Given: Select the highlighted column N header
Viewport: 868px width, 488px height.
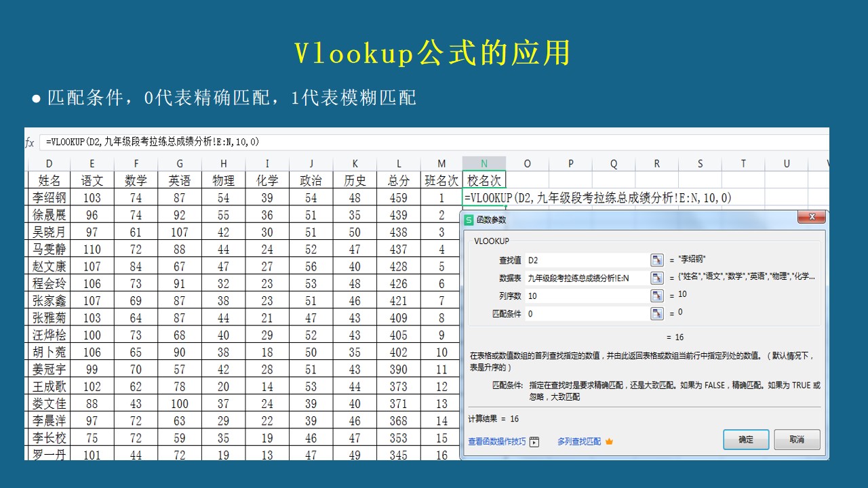Looking at the screenshot, I should coord(484,163).
